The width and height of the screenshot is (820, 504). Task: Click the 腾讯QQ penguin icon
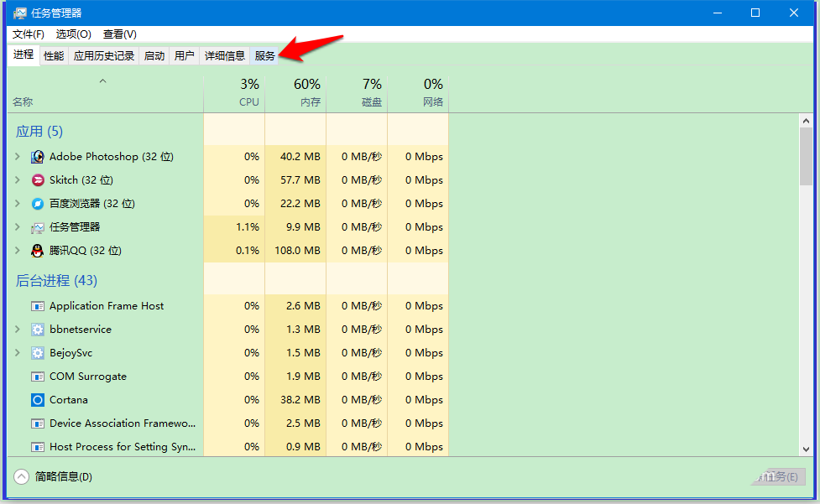pyautogui.click(x=38, y=250)
